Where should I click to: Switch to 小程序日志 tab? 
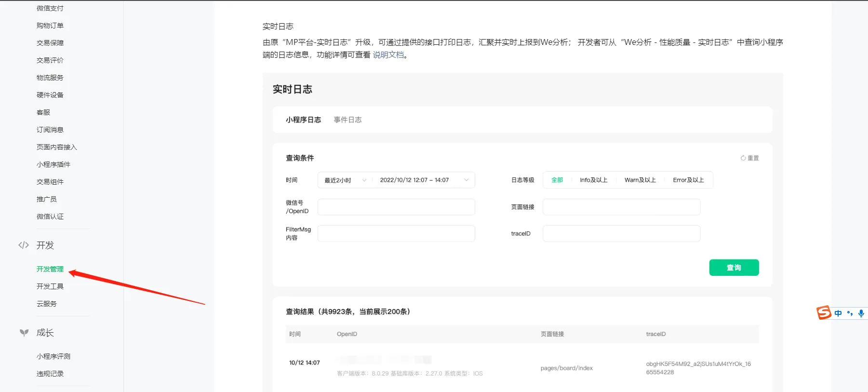point(303,120)
